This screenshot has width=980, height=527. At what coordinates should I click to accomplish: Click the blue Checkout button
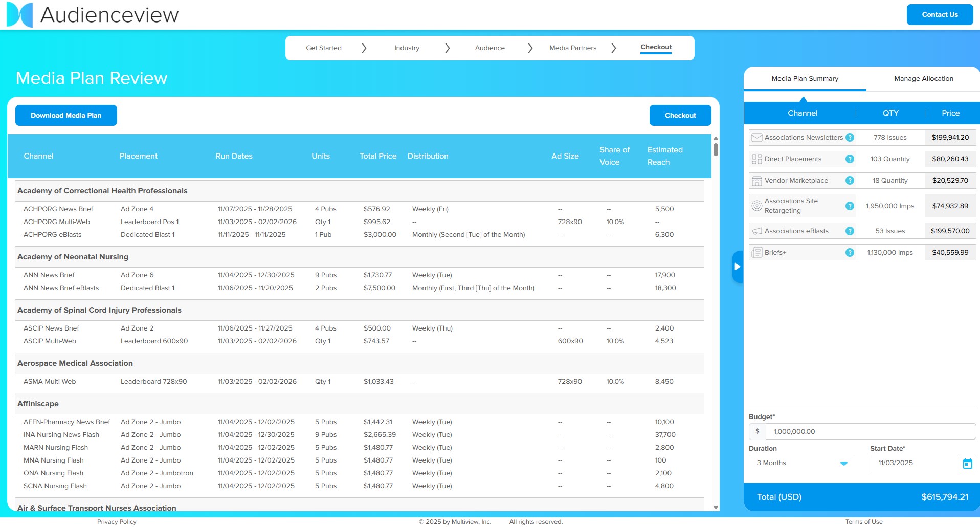coord(680,116)
